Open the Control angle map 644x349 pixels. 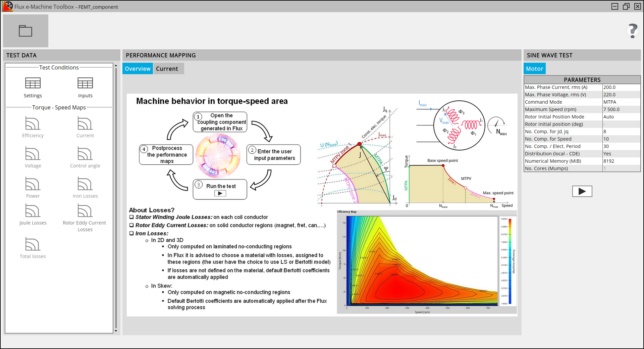click(85, 154)
